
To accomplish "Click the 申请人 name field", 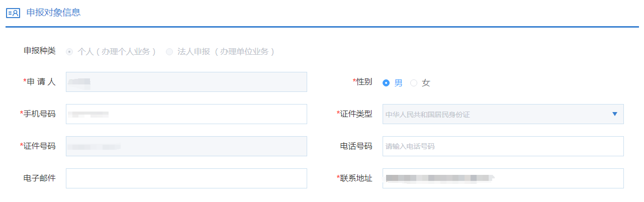I will point(186,82).
